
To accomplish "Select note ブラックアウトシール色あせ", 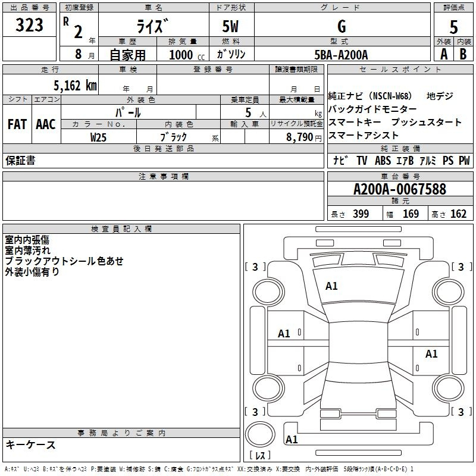I will pos(64,261).
